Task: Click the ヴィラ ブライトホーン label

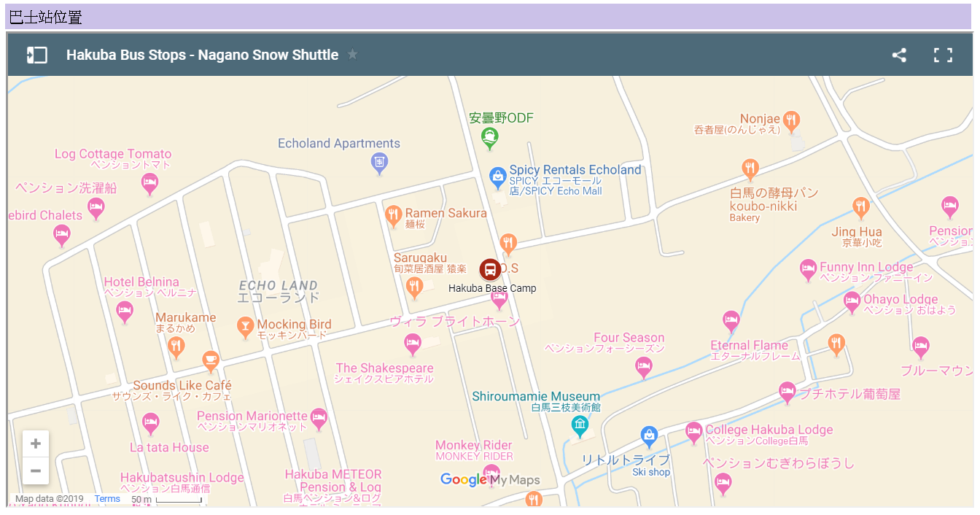Action: 454,322
